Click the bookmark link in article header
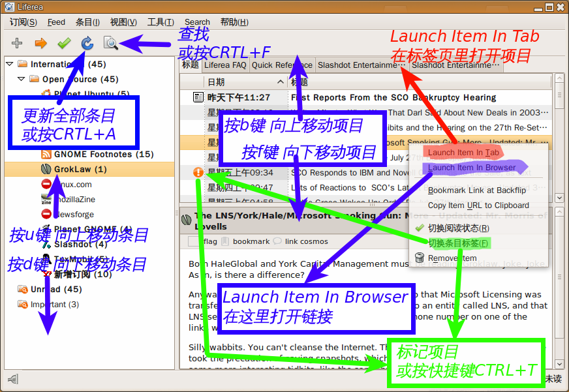This screenshot has height=392, width=569. pyautogui.click(x=251, y=241)
